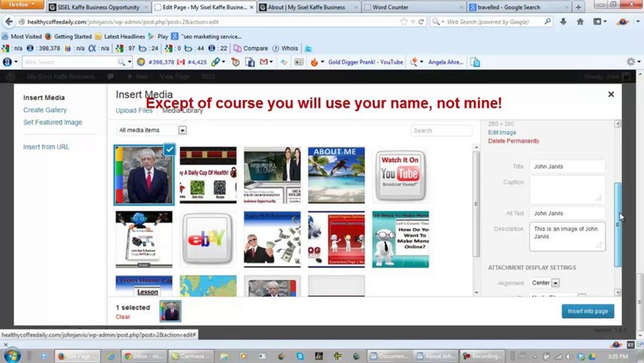Click the Whois toolbar button

pos(285,48)
